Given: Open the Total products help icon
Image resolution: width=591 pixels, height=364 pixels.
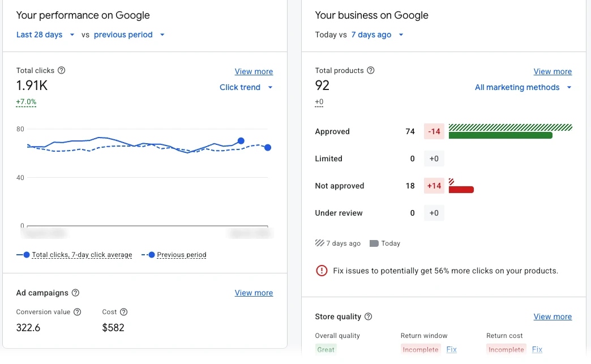Looking at the screenshot, I should [x=370, y=70].
